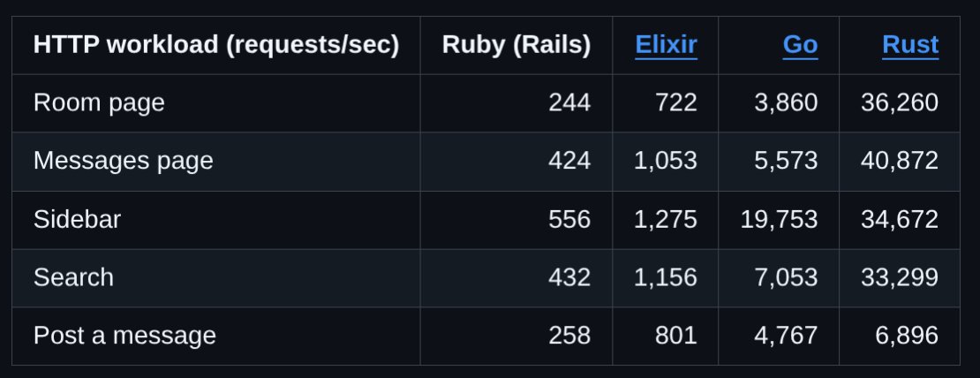Select the Room page row label
This screenshot has width=980, height=378.
tap(99, 103)
